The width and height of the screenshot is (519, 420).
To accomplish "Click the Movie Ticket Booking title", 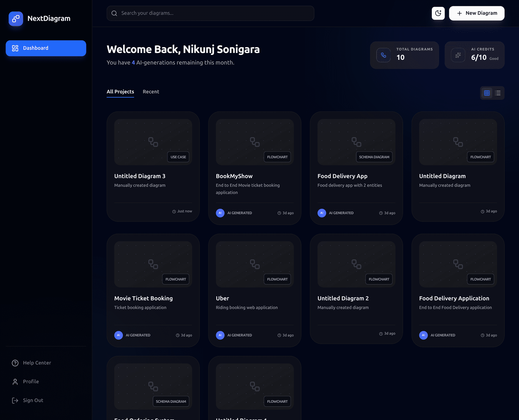I will click(x=143, y=298).
